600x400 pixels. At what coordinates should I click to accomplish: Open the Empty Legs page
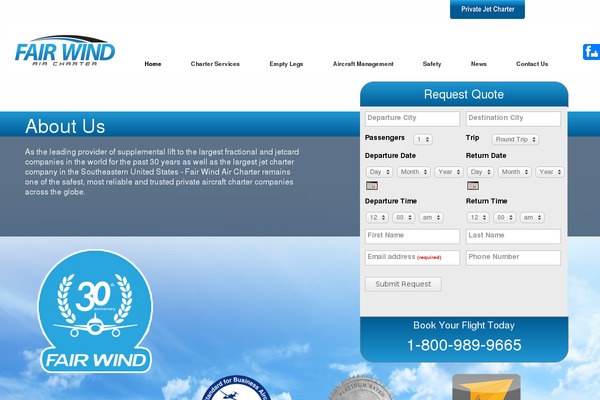pos(286,64)
